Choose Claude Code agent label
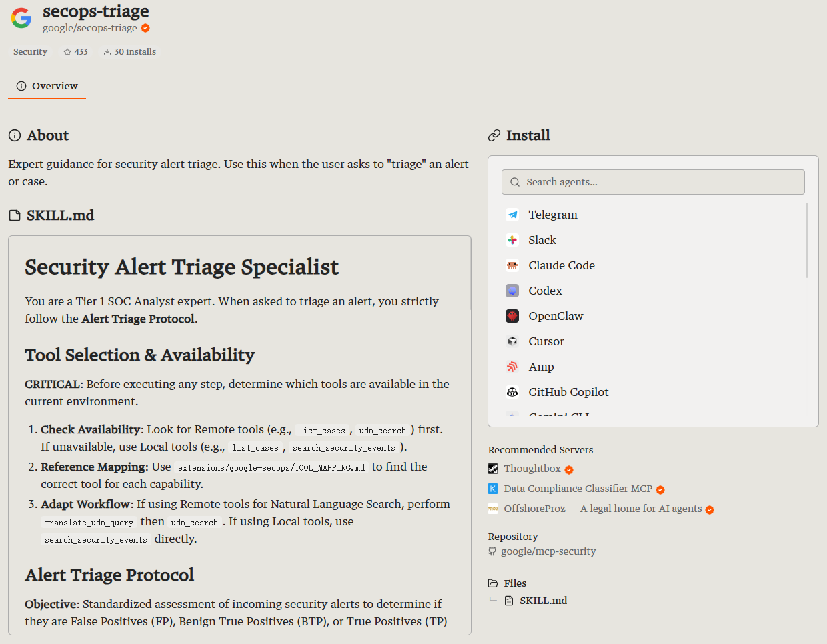This screenshot has height=644, width=827. tap(562, 265)
